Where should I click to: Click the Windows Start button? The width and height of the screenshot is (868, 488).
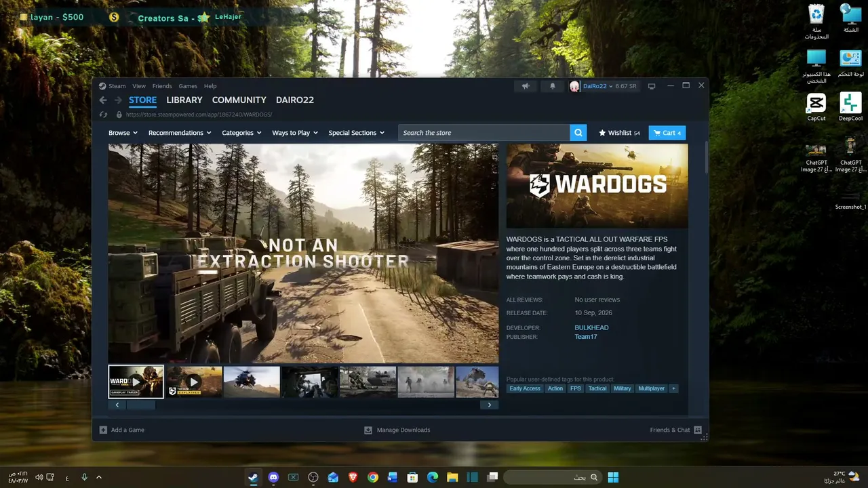pyautogui.click(x=613, y=477)
